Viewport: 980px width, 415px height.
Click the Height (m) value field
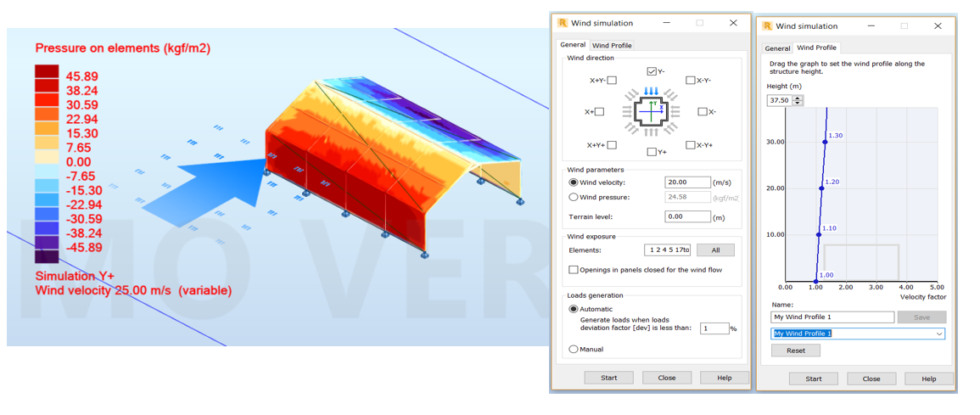coord(779,100)
